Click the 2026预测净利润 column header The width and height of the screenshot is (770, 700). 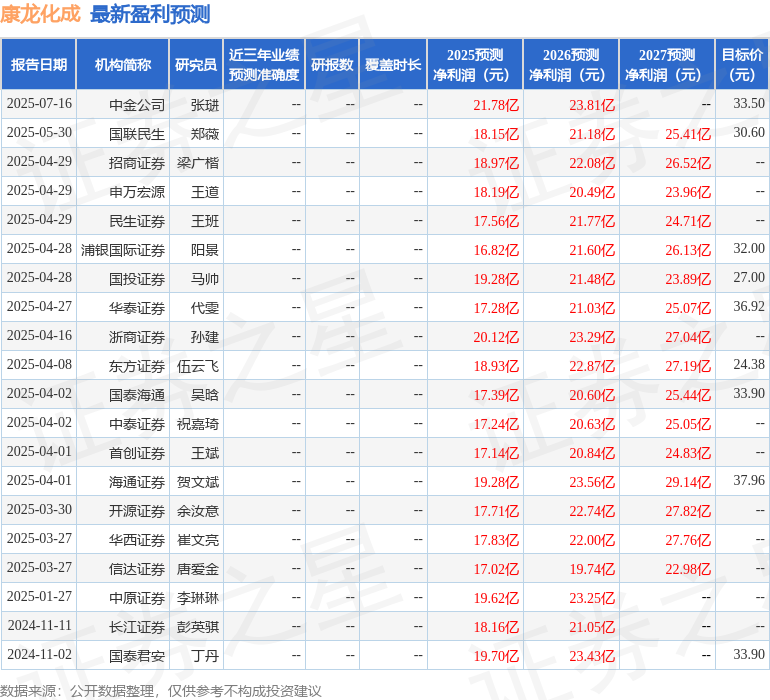pos(571,64)
